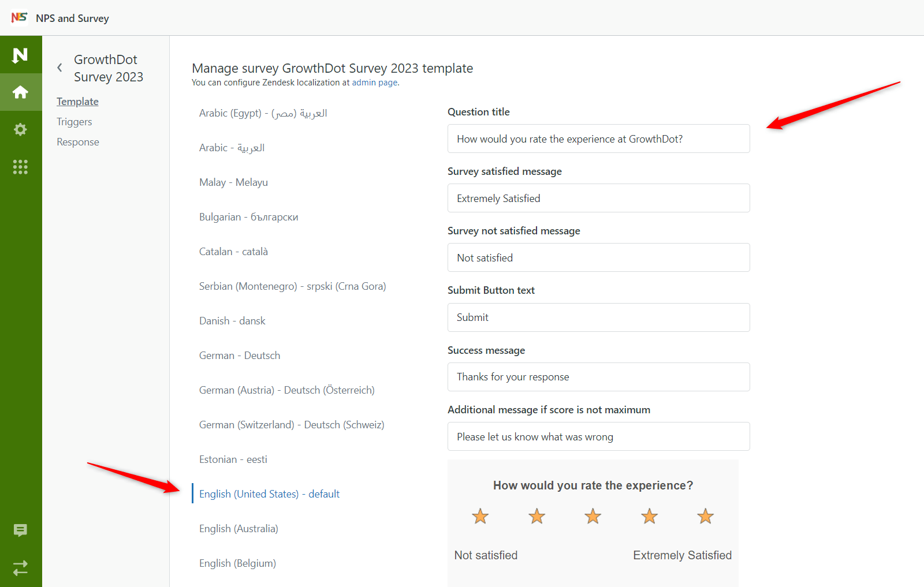The width and height of the screenshot is (924, 587).
Task: Click into the Survey satisfied message field
Action: click(598, 198)
